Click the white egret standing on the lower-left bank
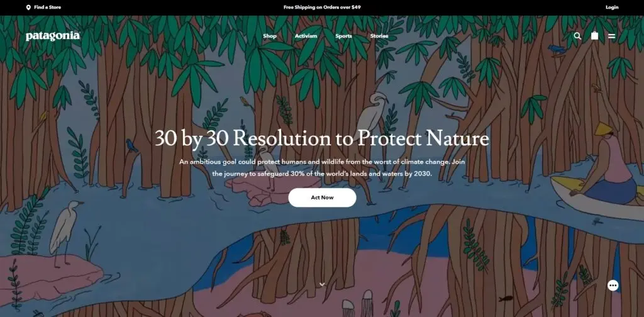Image resolution: width=644 pixels, height=317 pixels. pyautogui.click(x=66, y=230)
